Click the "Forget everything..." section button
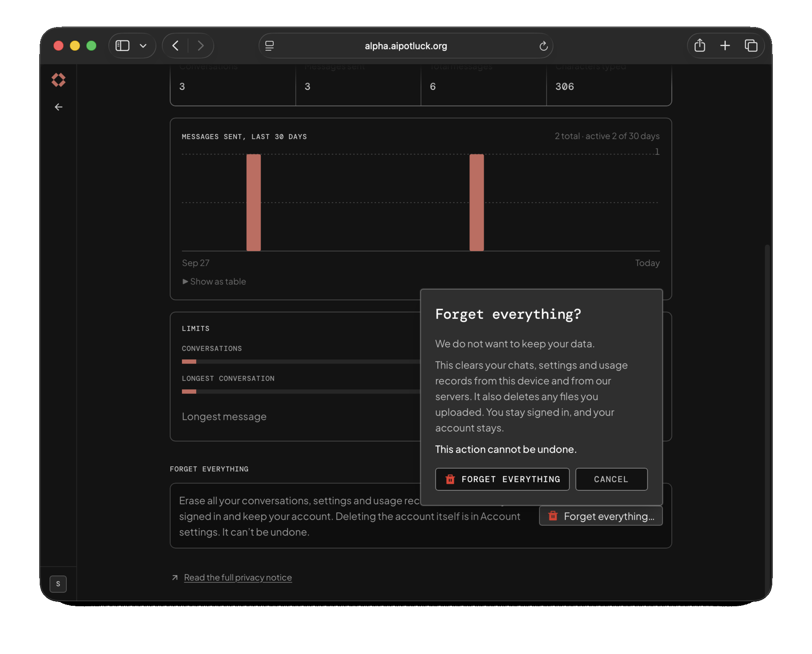 pyautogui.click(x=601, y=516)
